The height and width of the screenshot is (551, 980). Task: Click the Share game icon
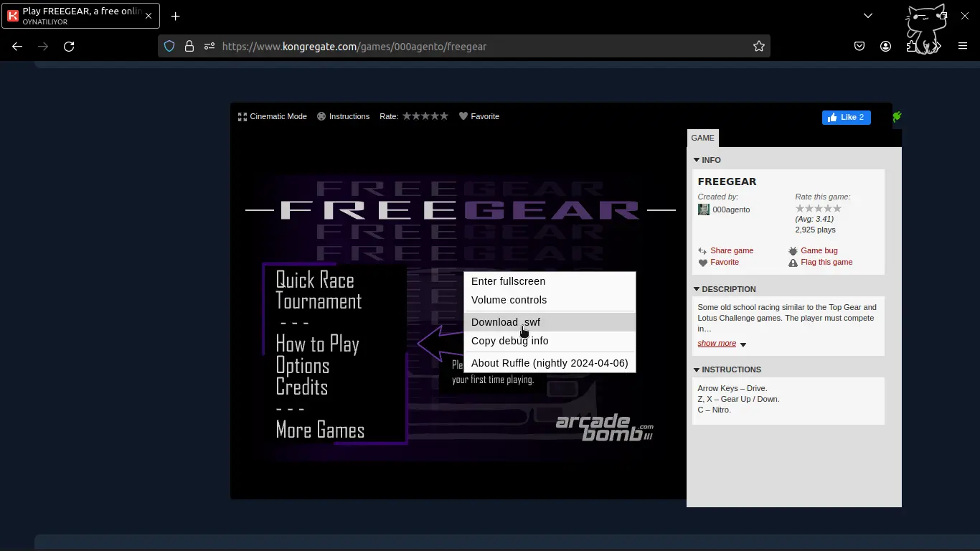tap(703, 251)
